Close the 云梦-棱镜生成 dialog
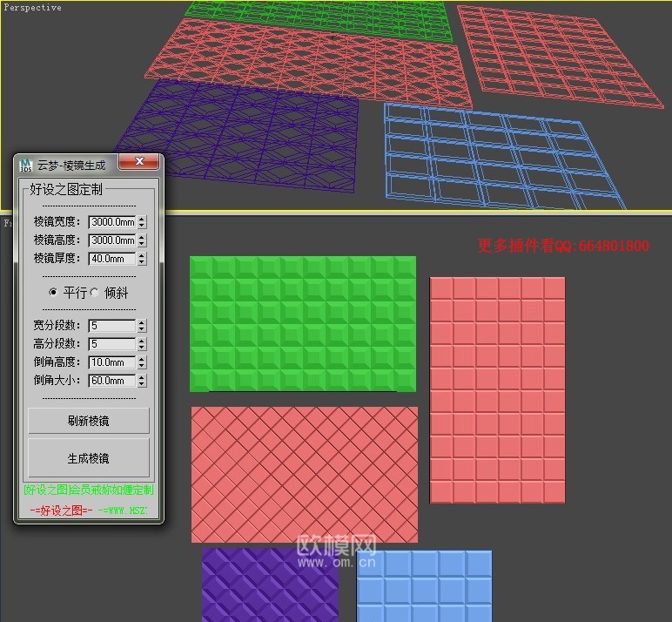This screenshot has width=672, height=622. tap(139, 161)
